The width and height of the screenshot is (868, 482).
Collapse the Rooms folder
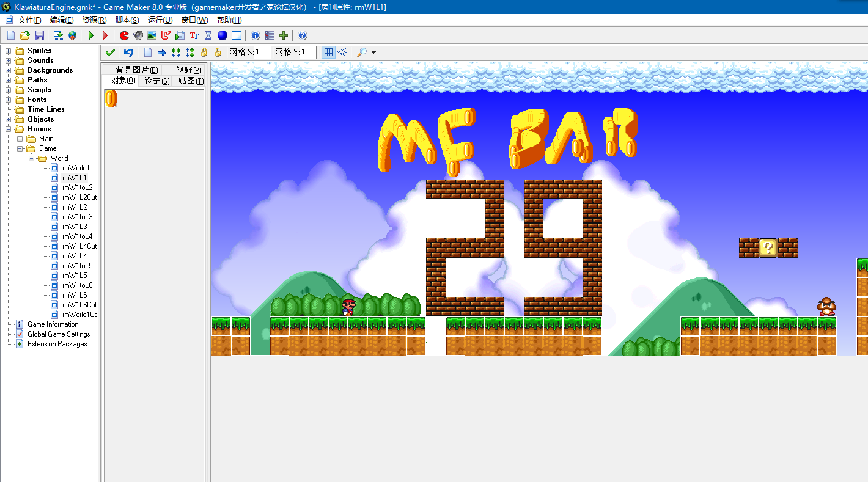(9, 129)
